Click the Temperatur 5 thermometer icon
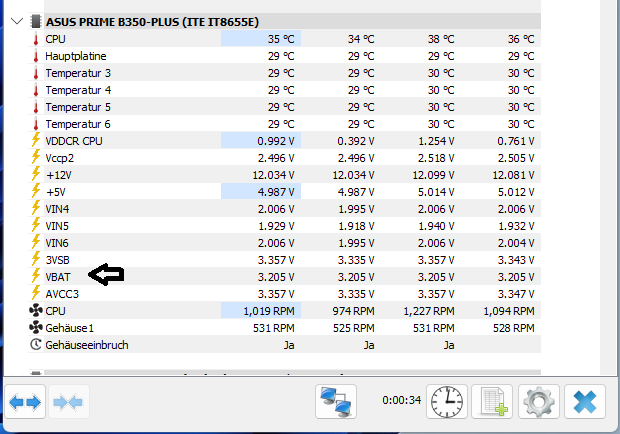Viewport: 620px width, 434px height. click(x=36, y=107)
